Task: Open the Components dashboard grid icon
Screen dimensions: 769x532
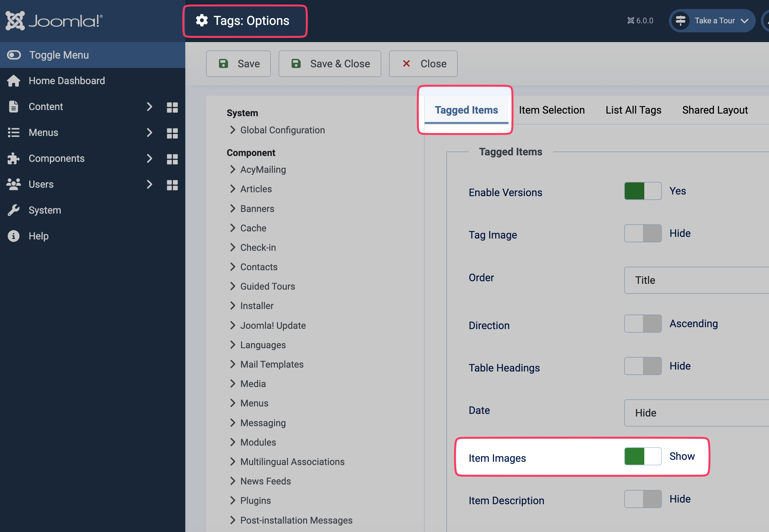Action: click(172, 159)
